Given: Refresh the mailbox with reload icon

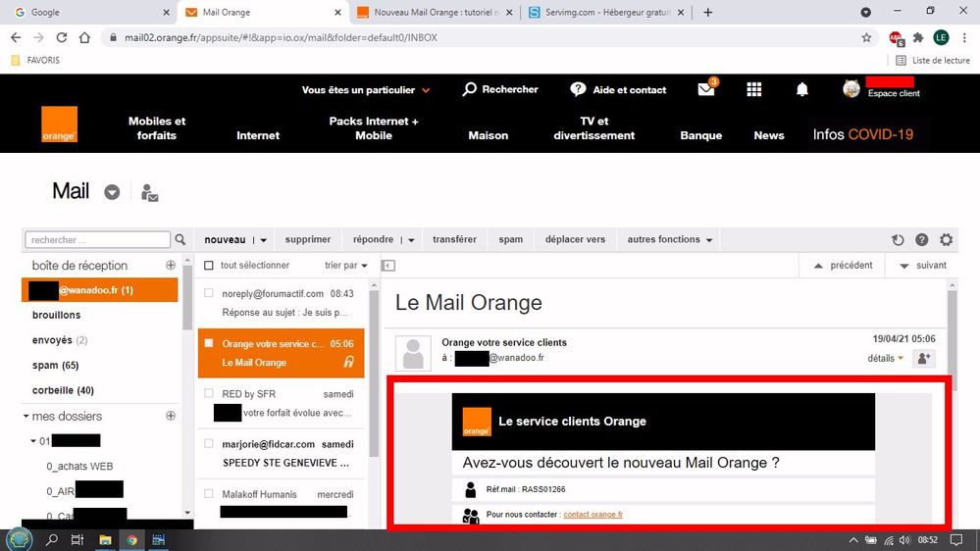Looking at the screenshot, I should click(x=898, y=239).
